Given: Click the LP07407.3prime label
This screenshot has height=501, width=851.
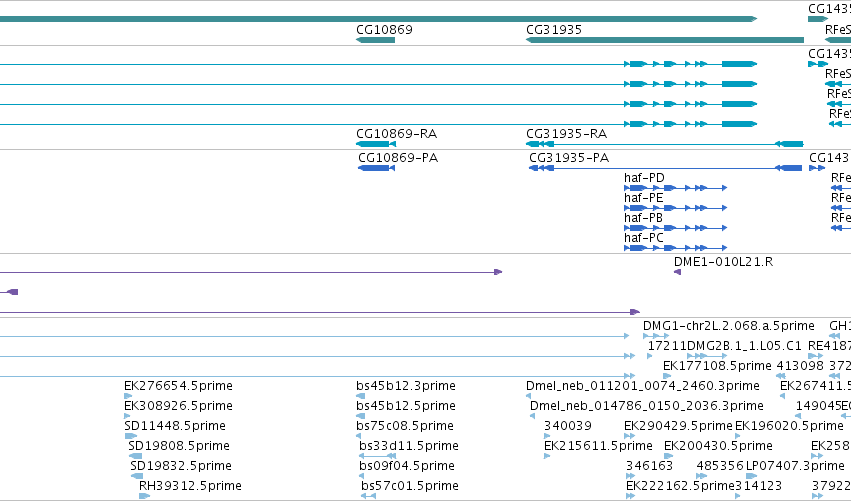Looking at the screenshot, I should [x=795, y=466].
